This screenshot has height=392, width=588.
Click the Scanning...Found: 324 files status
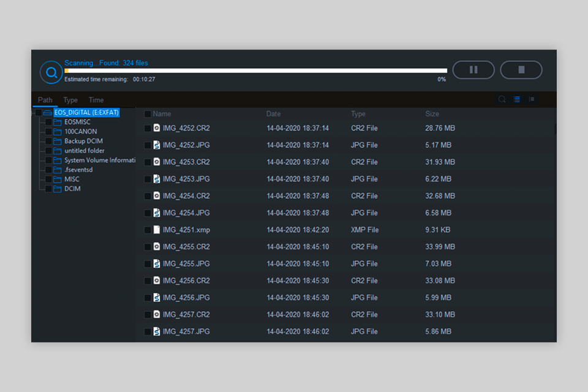[x=106, y=63]
